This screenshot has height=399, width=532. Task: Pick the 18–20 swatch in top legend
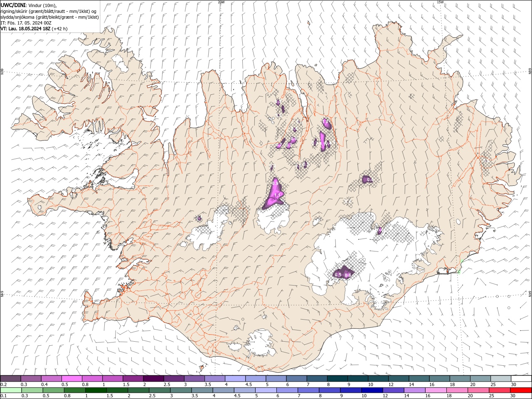coord(460,379)
